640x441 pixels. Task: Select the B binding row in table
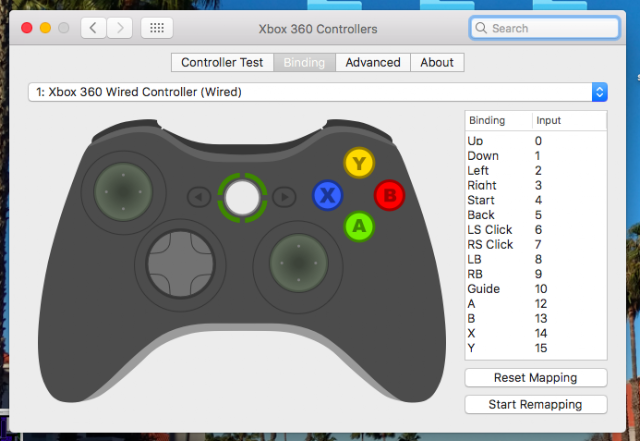536,318
